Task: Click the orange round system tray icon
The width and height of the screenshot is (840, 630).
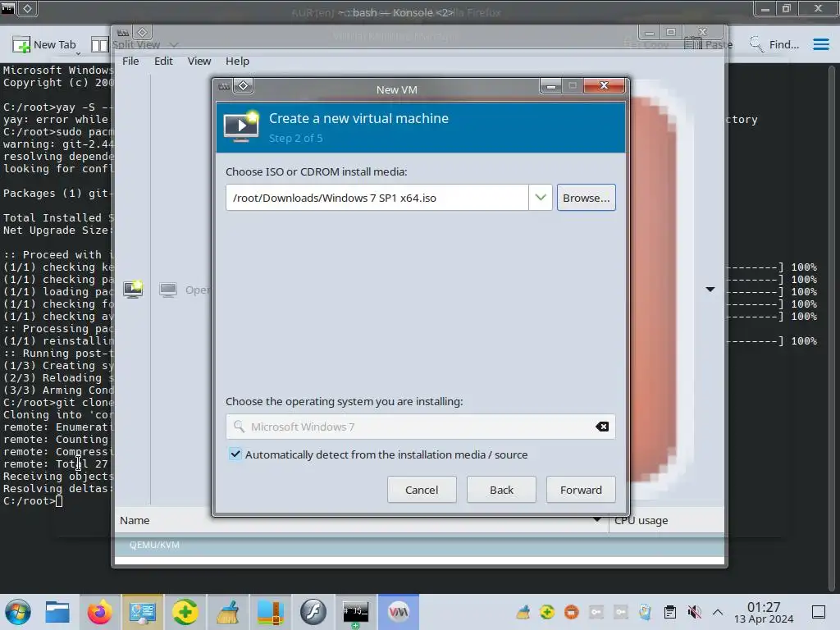Action: pos(572,612)
